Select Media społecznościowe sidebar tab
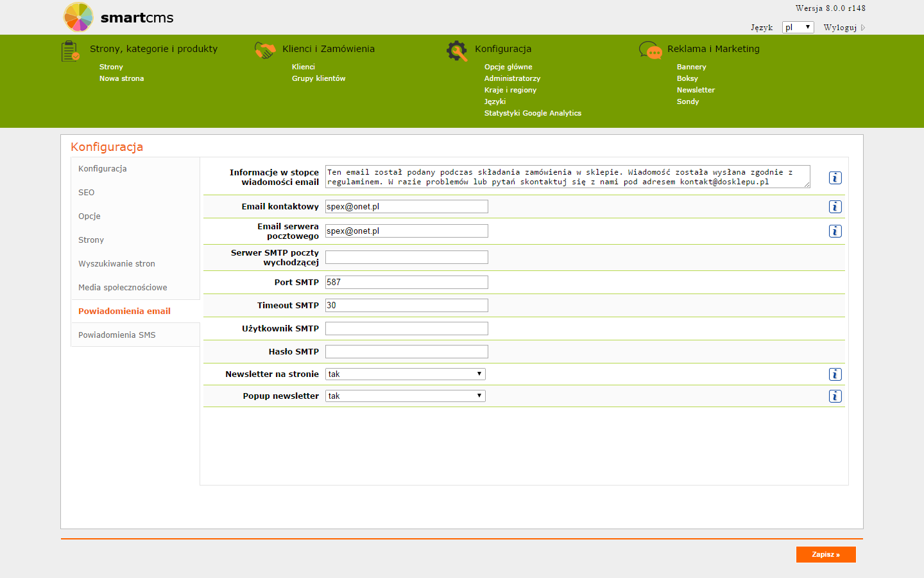 [135, 288]
